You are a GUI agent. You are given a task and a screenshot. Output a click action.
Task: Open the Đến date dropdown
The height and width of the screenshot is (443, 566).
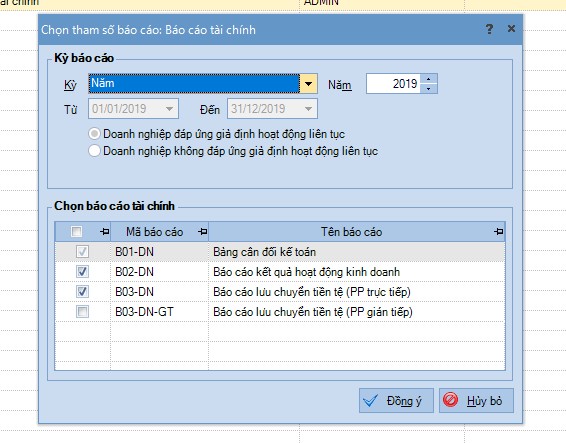(308, 109)
